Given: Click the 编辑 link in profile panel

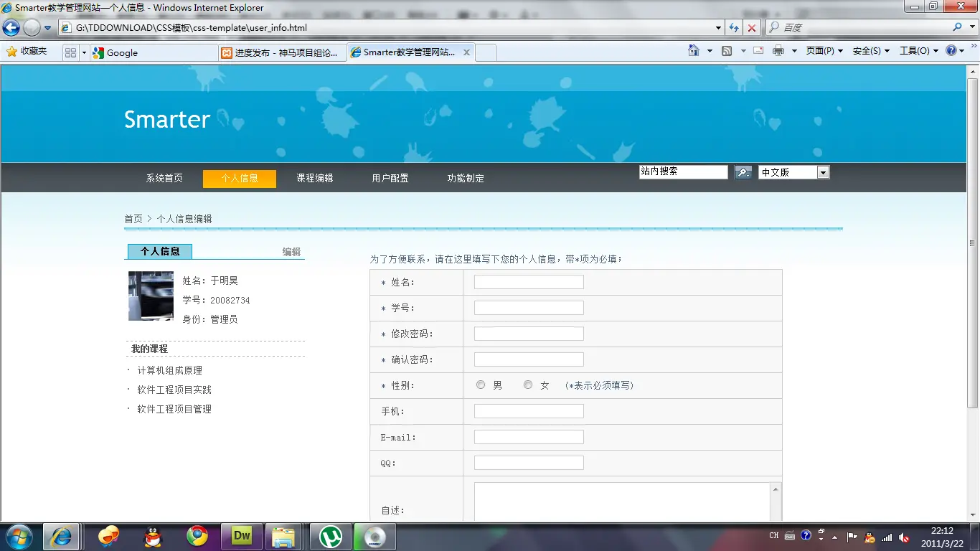Looking at the screenshot, I should pyautogui.click(x=291, y=252).
